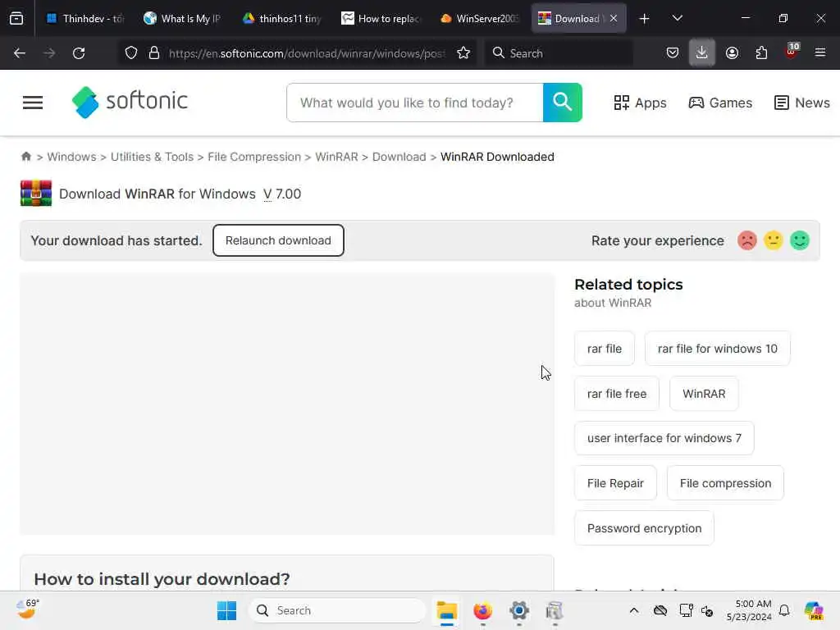Open new browser tab
The width and height of the screenshot is (840, 630).
[x=645, y=19]
